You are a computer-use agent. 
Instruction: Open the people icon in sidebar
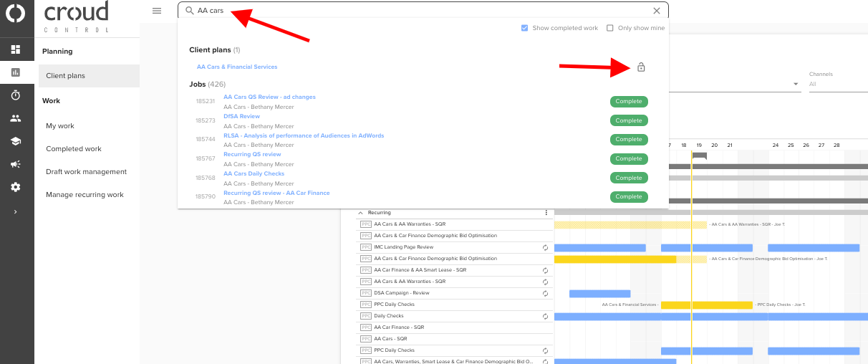pos(16,118)
